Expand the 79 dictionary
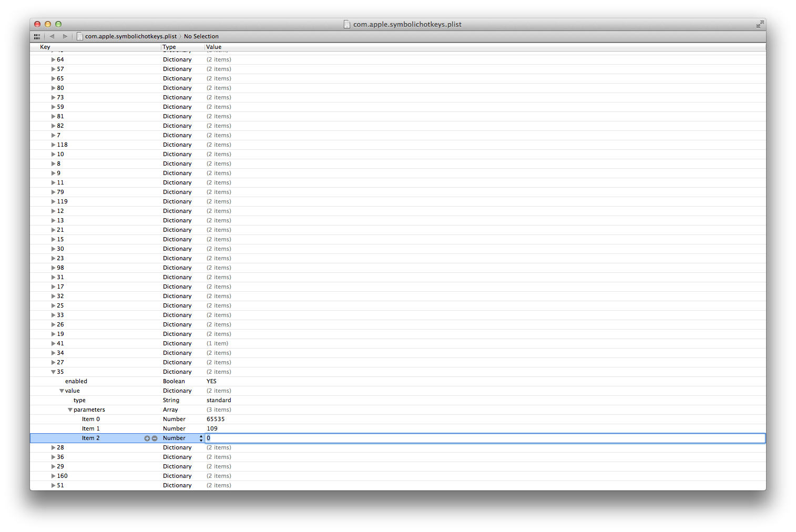This screenshot has height=532, width=796. click(x=53, y=192)
